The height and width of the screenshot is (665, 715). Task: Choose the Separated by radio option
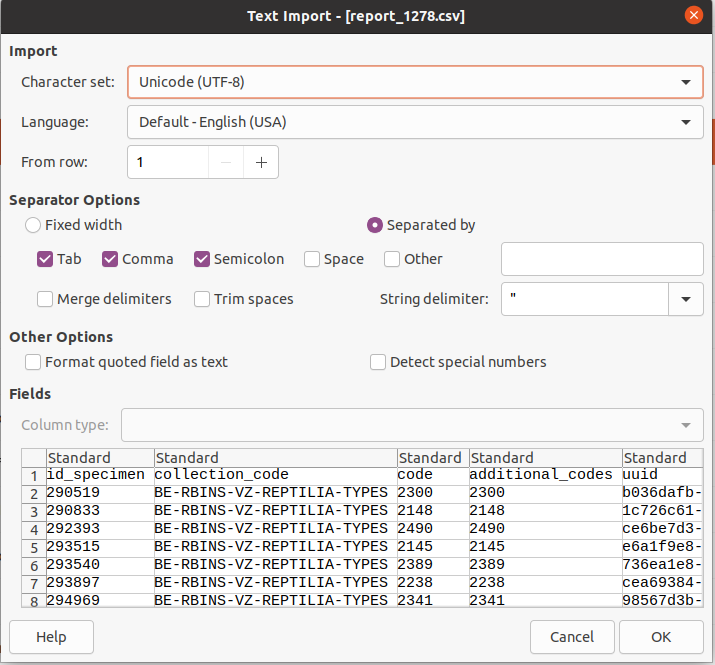[x=375, y=225]
